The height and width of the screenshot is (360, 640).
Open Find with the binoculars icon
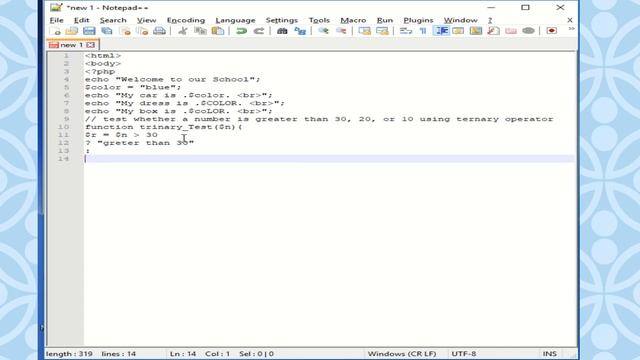click(282, 31)
